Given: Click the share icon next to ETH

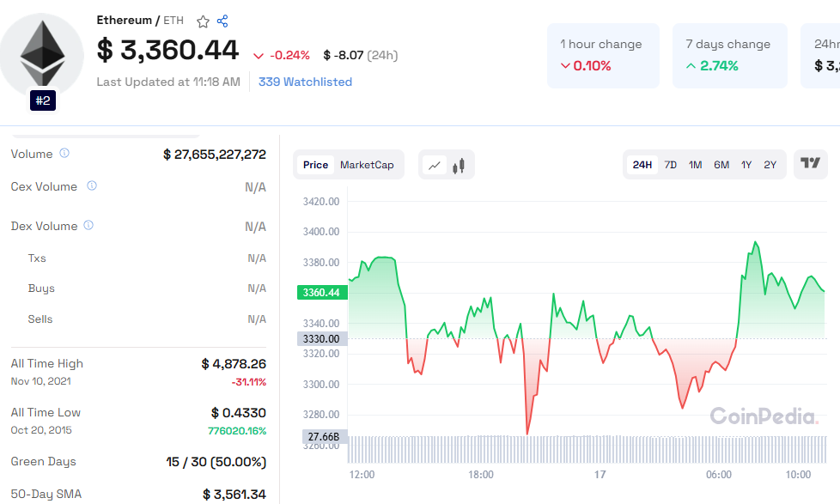Looking at the screenshot, I should pyautogui.click(x=222, y=21).
